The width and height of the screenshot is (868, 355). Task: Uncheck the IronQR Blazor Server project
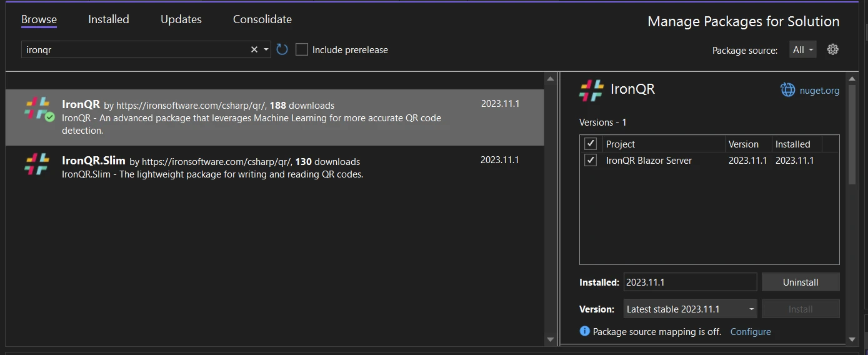[591, 161]
